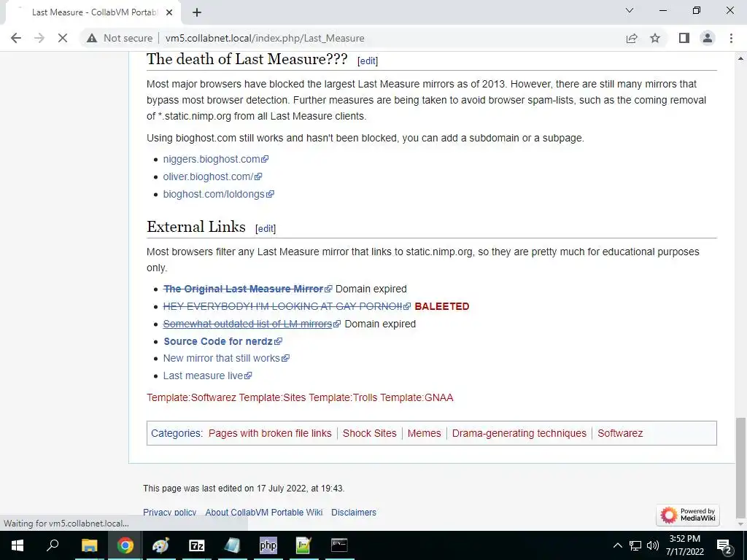747x560 pixels.
Task: Open the Softwarez category
Action: [620, 433]
